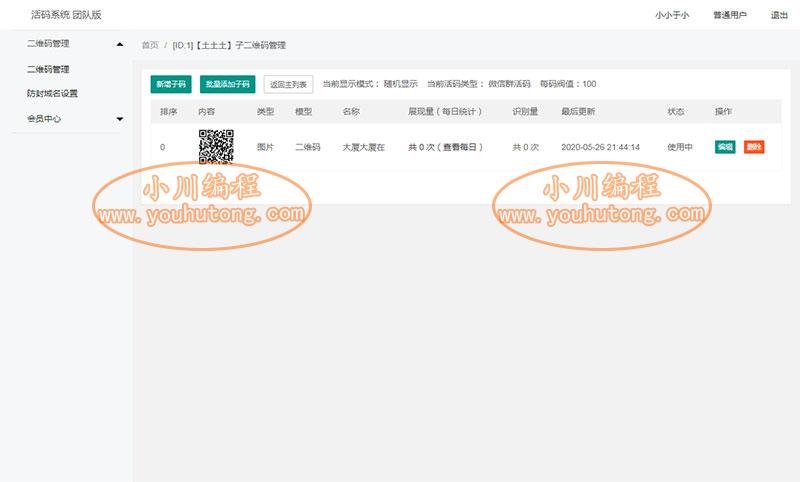Collapse the 二维码管理 sidebar arrow

coord(120,44)
